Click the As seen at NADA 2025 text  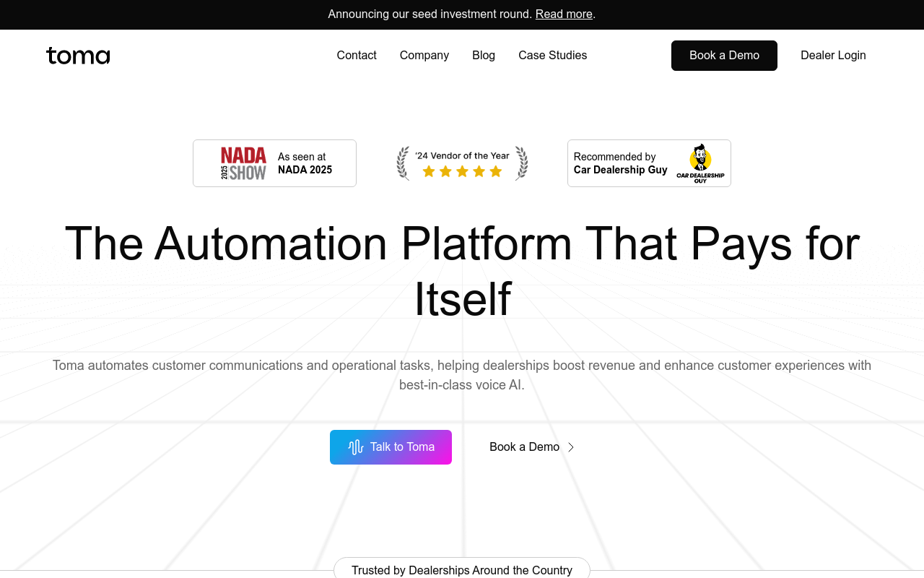point(305,163)
